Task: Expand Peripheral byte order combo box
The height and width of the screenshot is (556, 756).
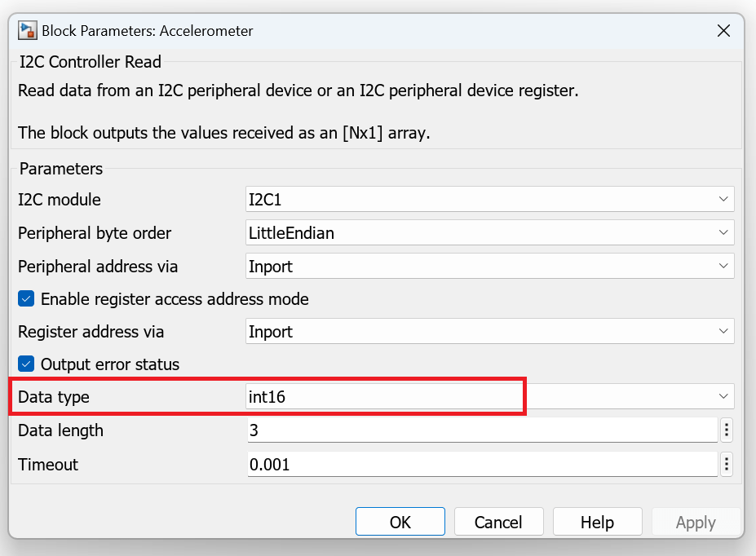Action: [489, 232]
